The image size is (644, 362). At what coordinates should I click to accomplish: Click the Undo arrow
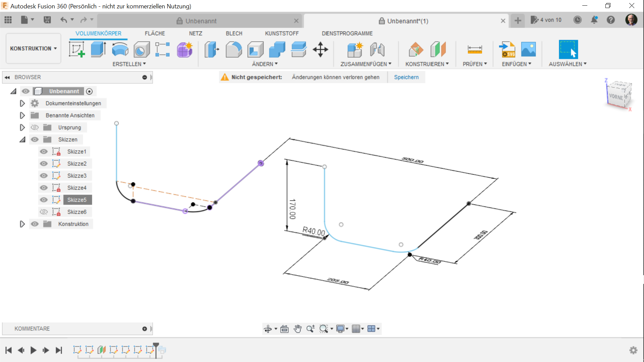[63, 20]
